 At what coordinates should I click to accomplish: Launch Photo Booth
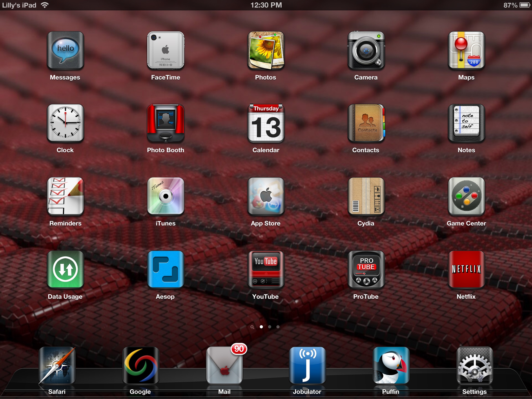click(x=166, y=123)
